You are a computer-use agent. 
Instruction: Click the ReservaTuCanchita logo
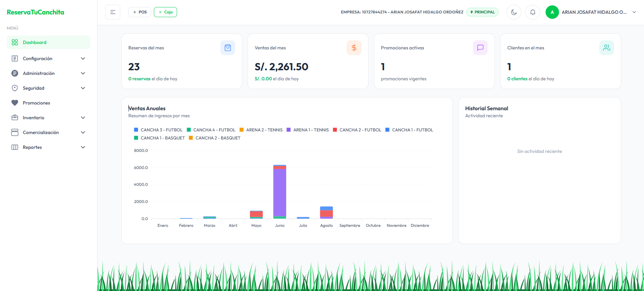35,12
